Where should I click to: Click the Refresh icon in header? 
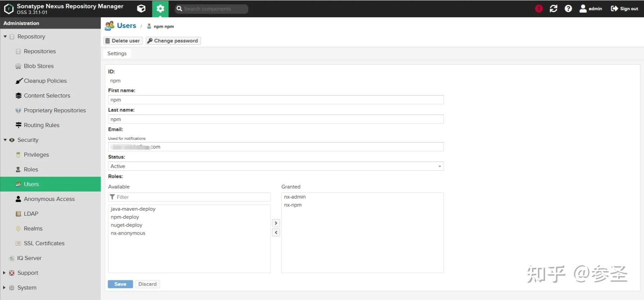pos(553,9)
